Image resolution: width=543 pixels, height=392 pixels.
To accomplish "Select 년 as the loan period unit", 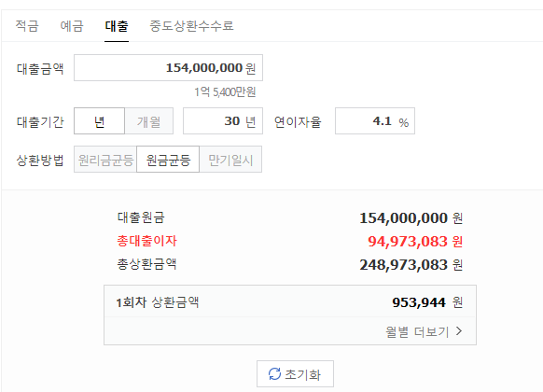I will [100, 120].
